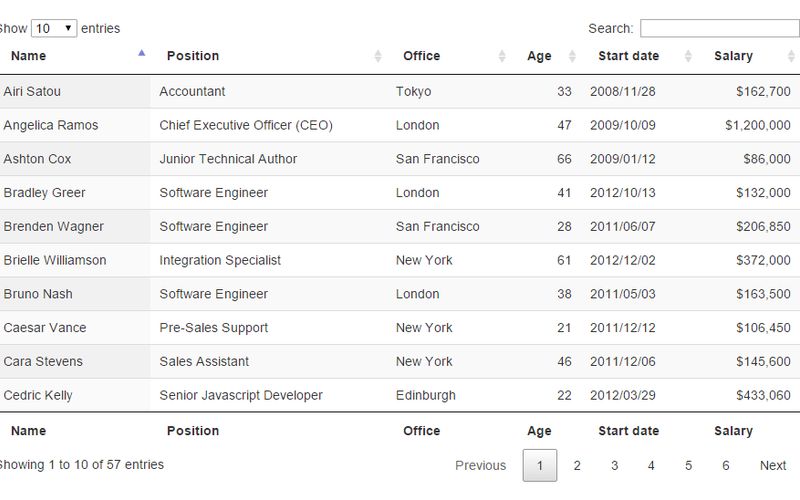Click the Next pagination button
800x500 pixels.
tap(773, 465)
